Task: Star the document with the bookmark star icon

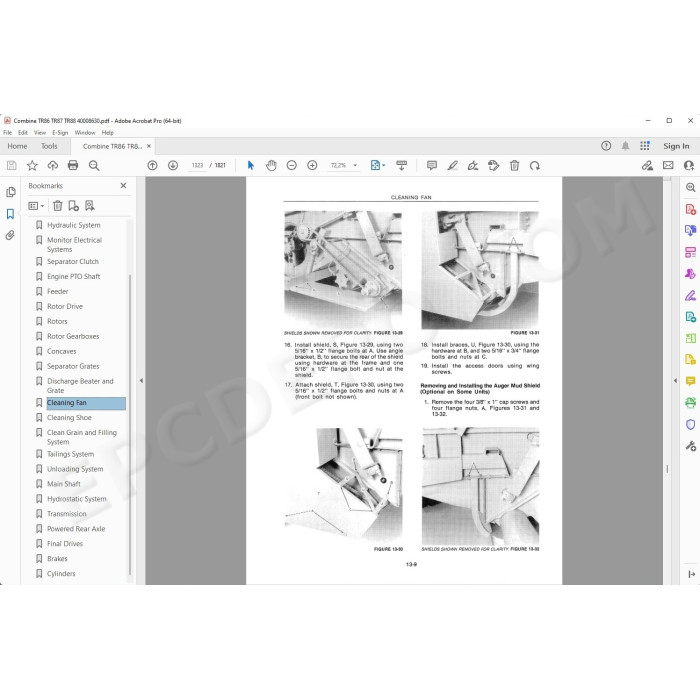Action: click(32, 166)
